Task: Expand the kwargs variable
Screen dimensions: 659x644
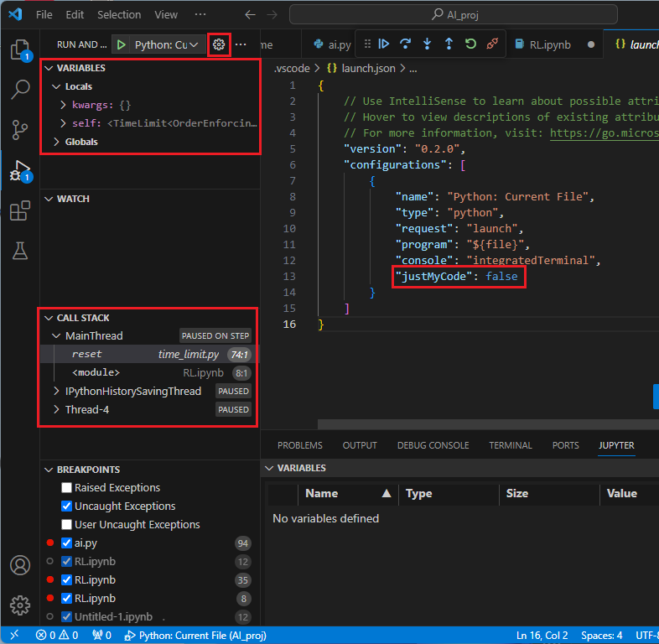Action: [63, 105]
